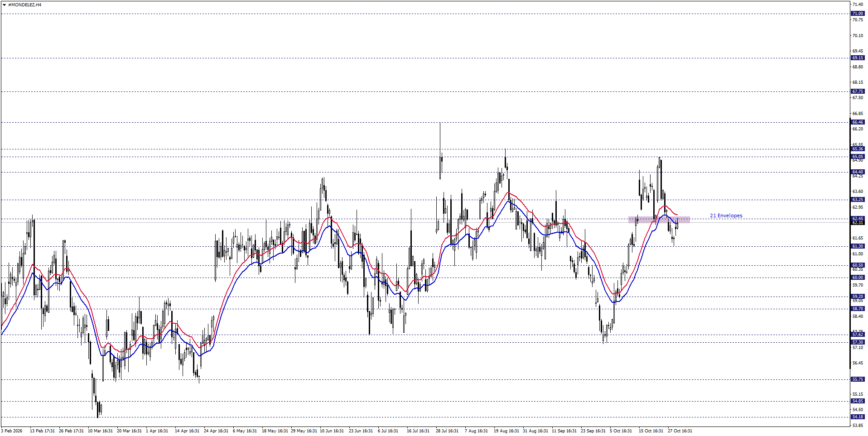
Task: Select the 60.00 price level tag
Action: [x=857, y=278]
